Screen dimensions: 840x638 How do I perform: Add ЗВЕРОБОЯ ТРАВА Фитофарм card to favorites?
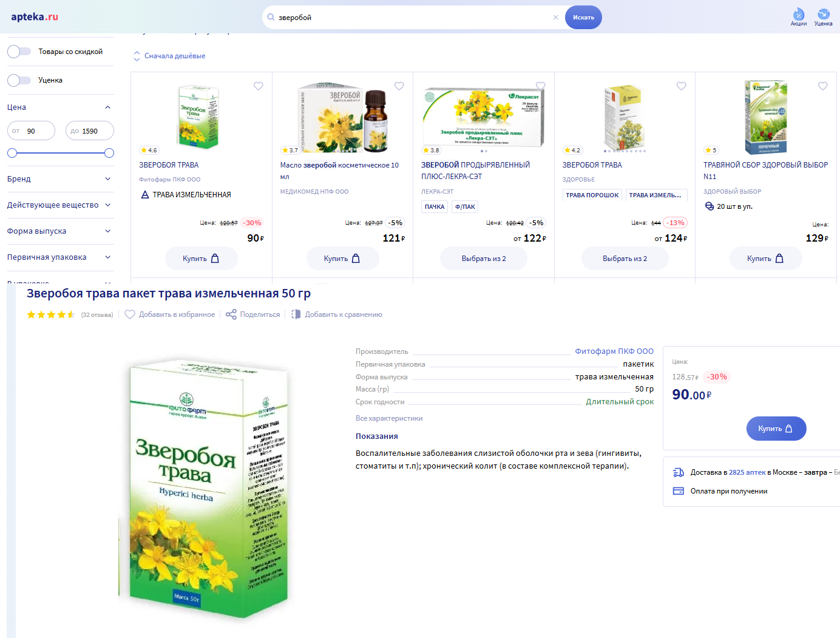click(x=259, y=86)
